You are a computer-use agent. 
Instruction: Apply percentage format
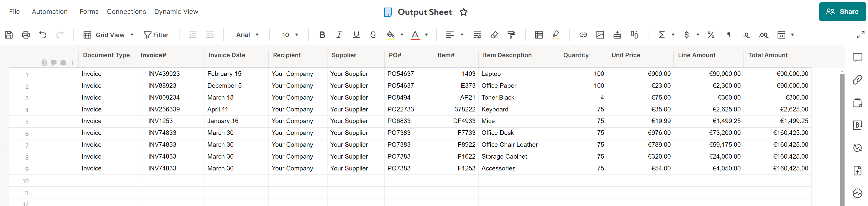pyautogui.click(x=711, y=35)
